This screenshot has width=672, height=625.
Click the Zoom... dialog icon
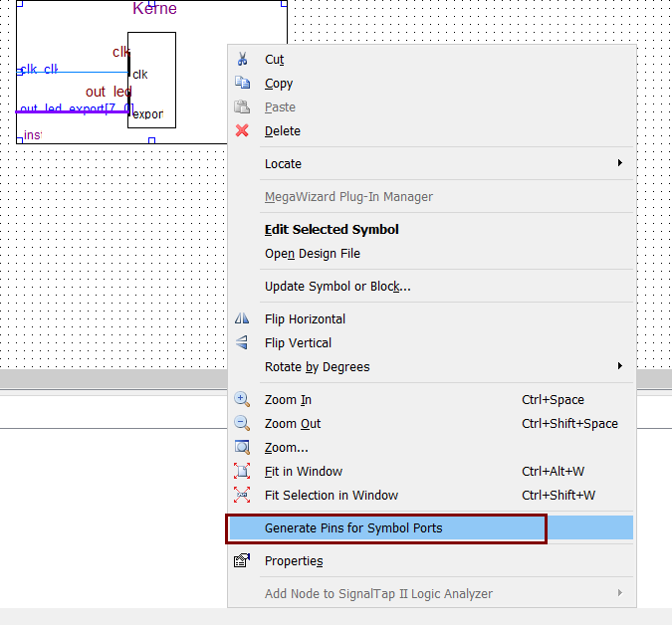click(x=242, y=447)
